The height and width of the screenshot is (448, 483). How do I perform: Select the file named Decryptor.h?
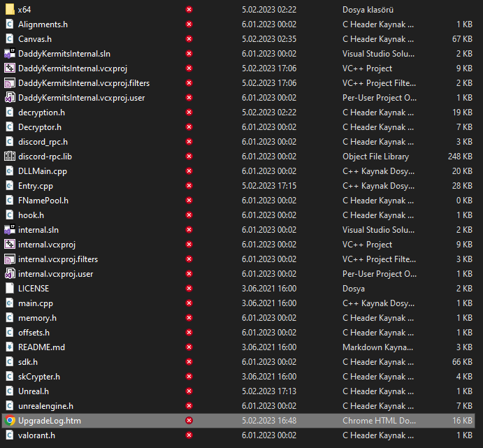click(x=40, y=127)
